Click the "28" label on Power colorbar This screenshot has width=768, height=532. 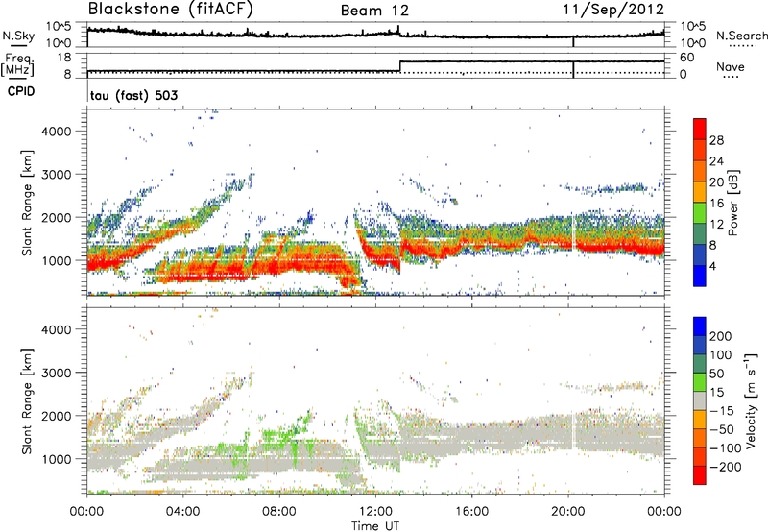[x=716, y=140]
